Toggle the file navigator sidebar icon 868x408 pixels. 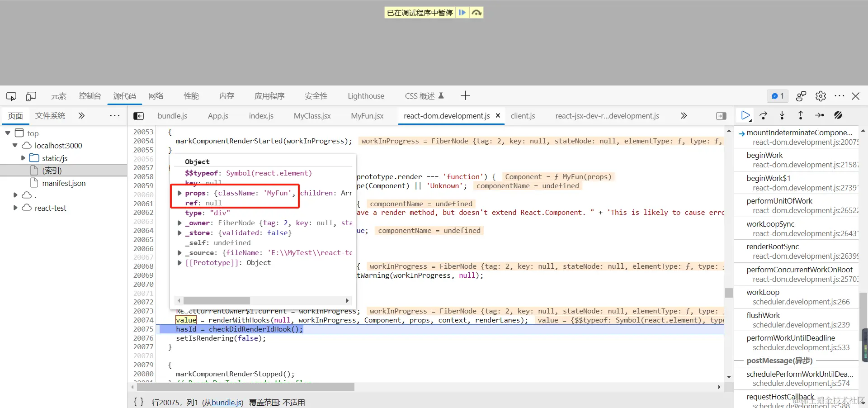click(139, 116)
